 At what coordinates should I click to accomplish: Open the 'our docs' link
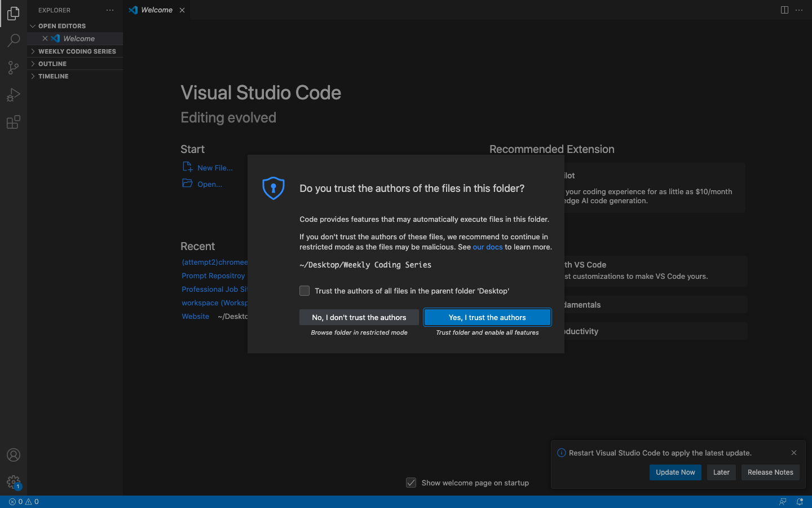click(488, 247)
